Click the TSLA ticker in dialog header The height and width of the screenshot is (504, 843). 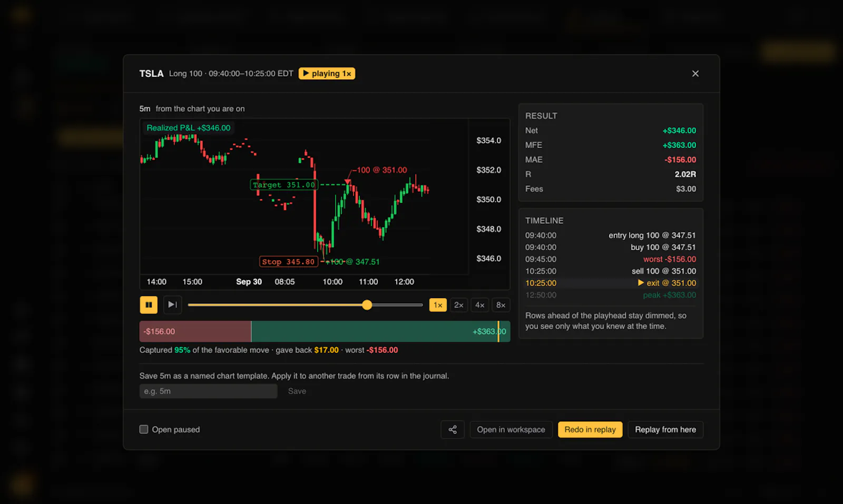tap(151, 74)
